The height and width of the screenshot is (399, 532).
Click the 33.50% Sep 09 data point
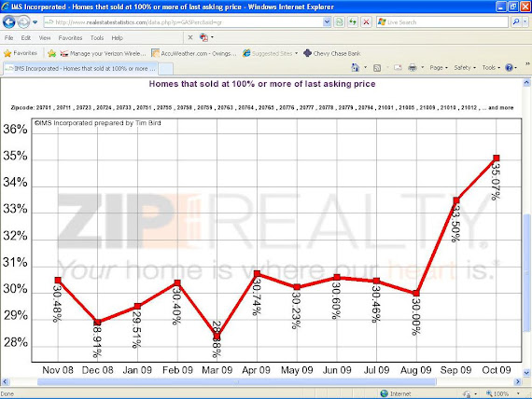pyautogui.click(x=456, y=200)
